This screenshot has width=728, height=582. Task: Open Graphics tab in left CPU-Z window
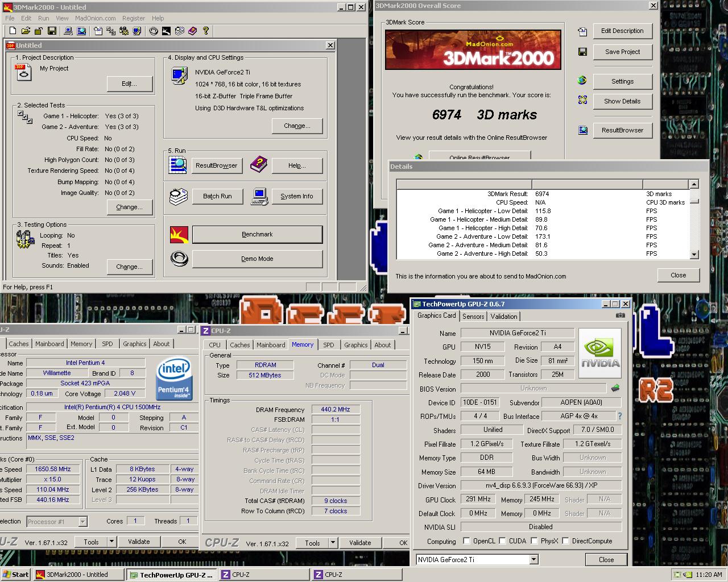click(135, 344)
